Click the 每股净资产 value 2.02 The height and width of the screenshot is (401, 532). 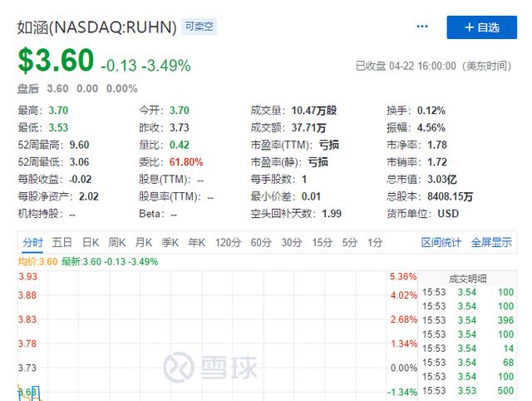[89, 196]
